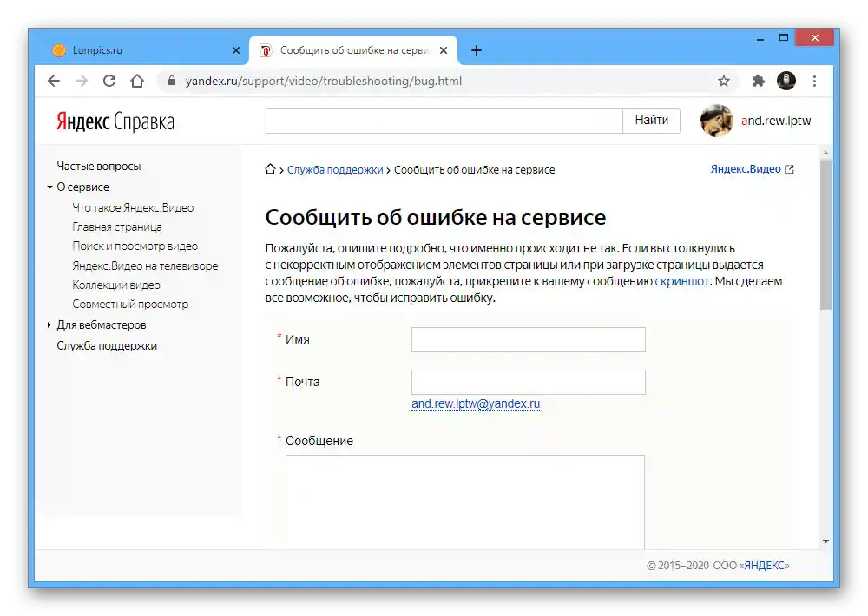
Task: Follow the скриншот link in the text
Action: click(x=682, y=281)
